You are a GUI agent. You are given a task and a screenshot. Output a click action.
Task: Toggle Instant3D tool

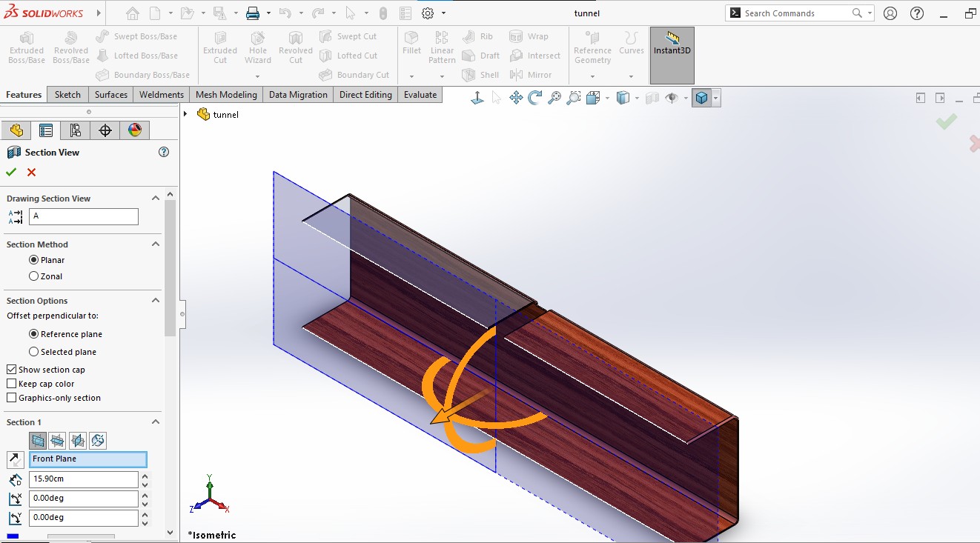point(672,56)
